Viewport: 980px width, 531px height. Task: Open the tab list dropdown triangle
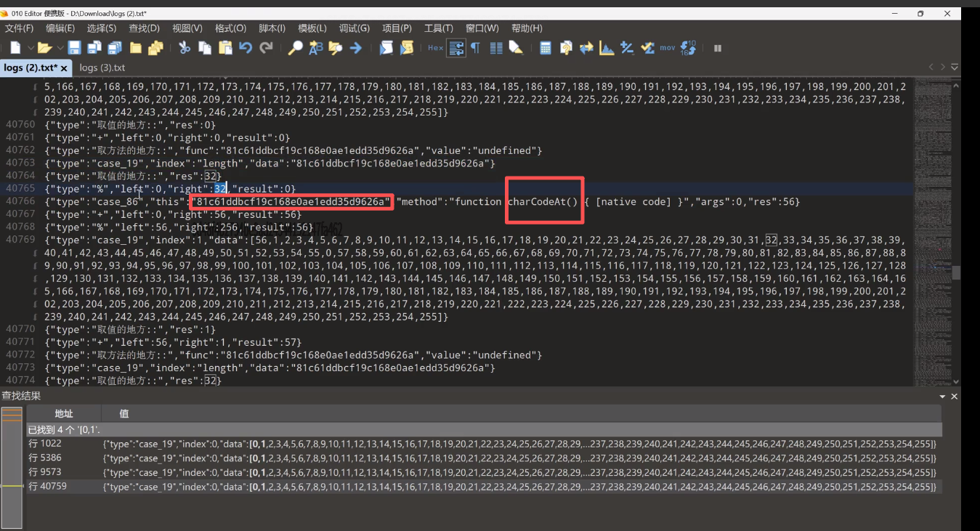pos(955,68)
